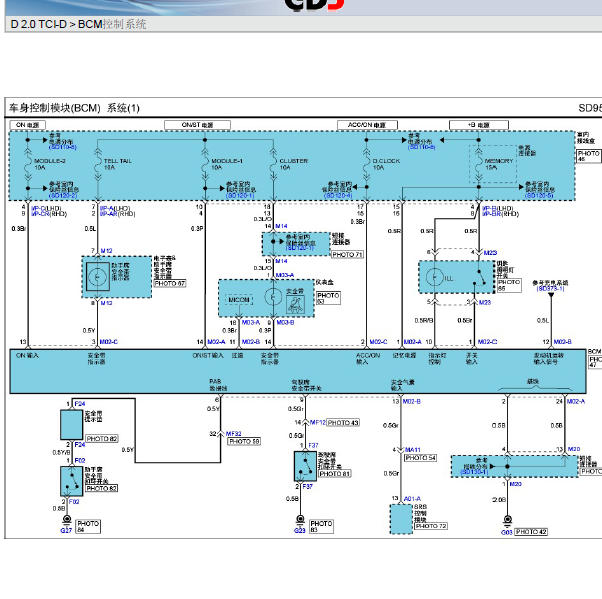Select connector label I/P-A (LHD)
Screen dimensions: 602x599
tap(115, 208)
